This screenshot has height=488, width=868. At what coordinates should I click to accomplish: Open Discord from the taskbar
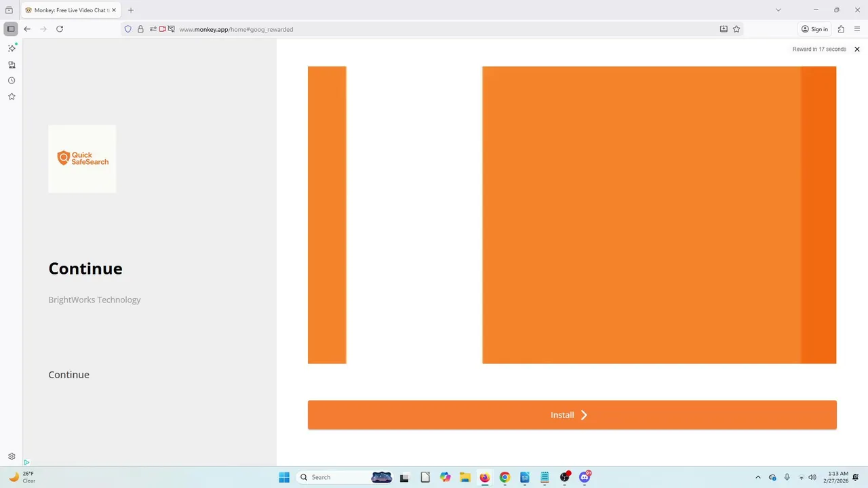[x=585, y=477]
